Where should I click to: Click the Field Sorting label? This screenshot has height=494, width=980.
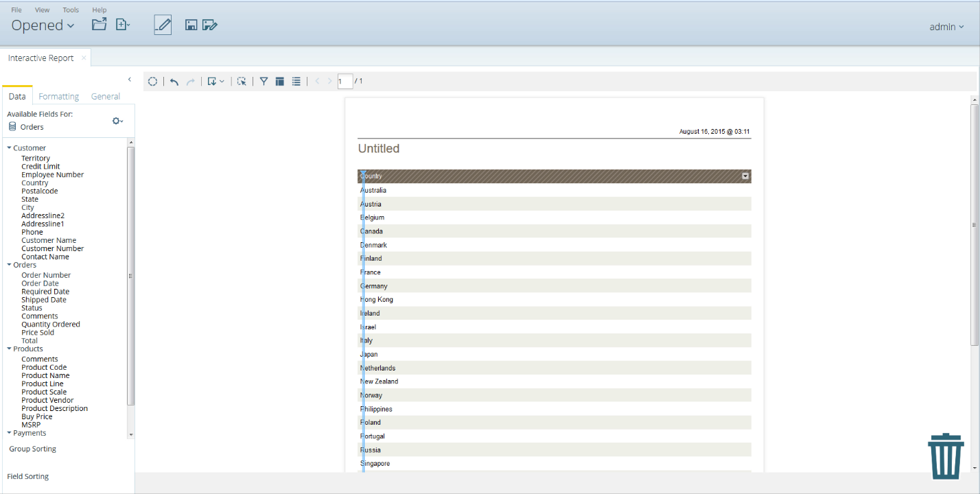point(28,476)
